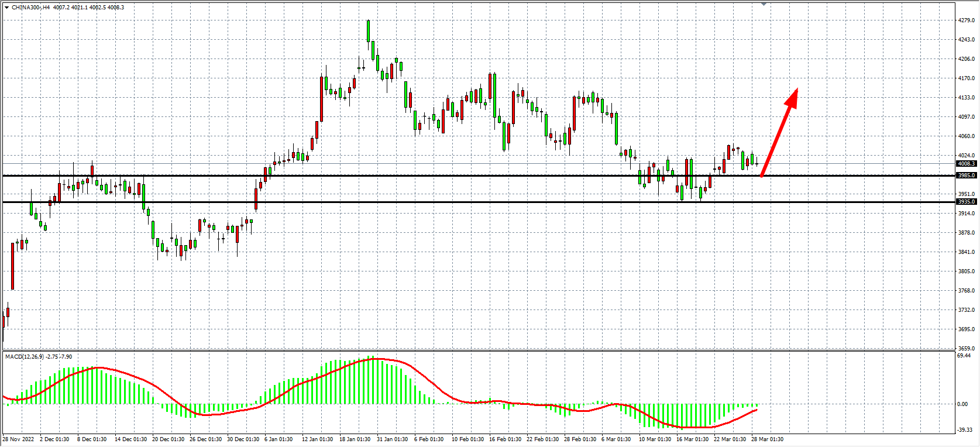The height and width of the screenshot is (447, 980).
Task: Select the large red candle at far left
Action: [x=12, y=266]
